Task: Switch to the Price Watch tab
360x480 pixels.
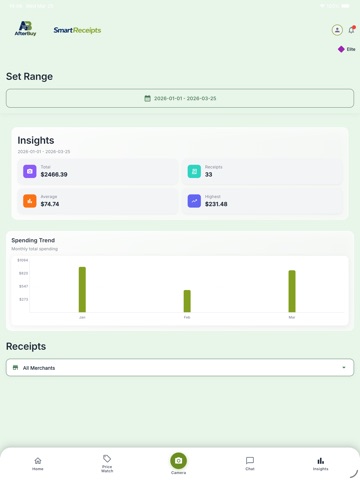Action: pyautogui.click(x=107, y=463)
